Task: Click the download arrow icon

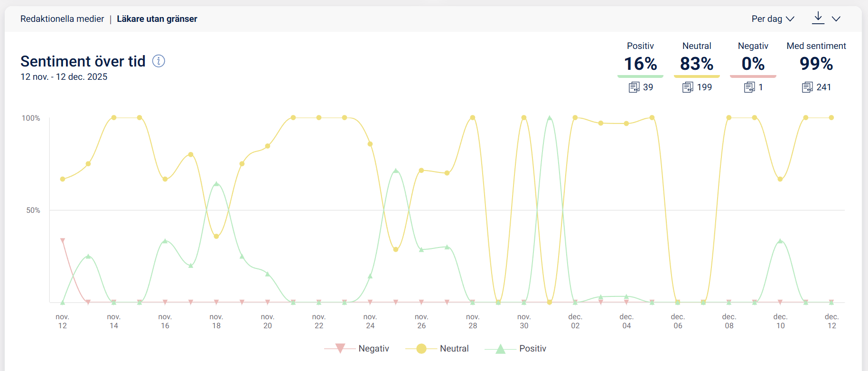Action: (818, 18)
